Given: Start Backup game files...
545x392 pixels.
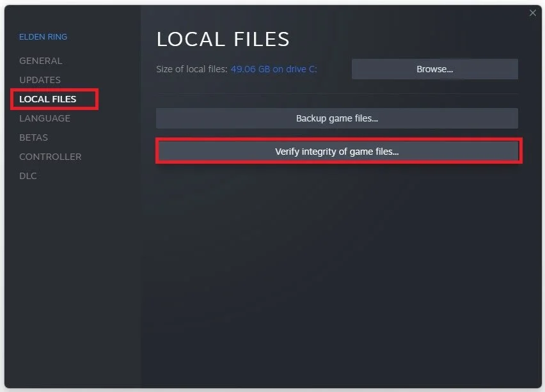Looking at the screenshot, I should [x=337, y=118].
